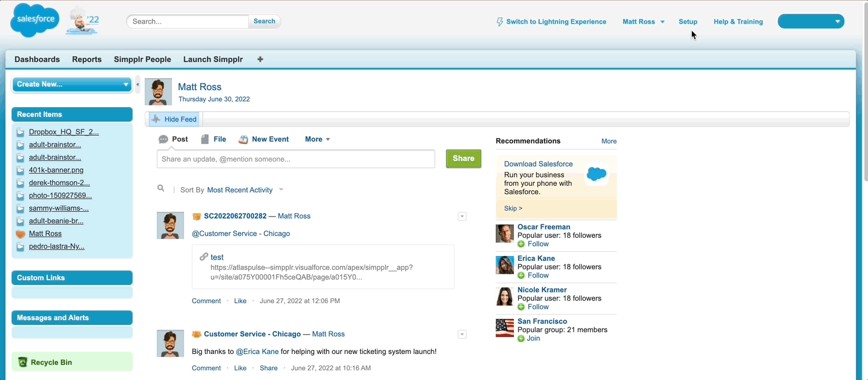Toggle the feed with Hide Feed
Screen dimensions: 868x380
tap(174, 119)
